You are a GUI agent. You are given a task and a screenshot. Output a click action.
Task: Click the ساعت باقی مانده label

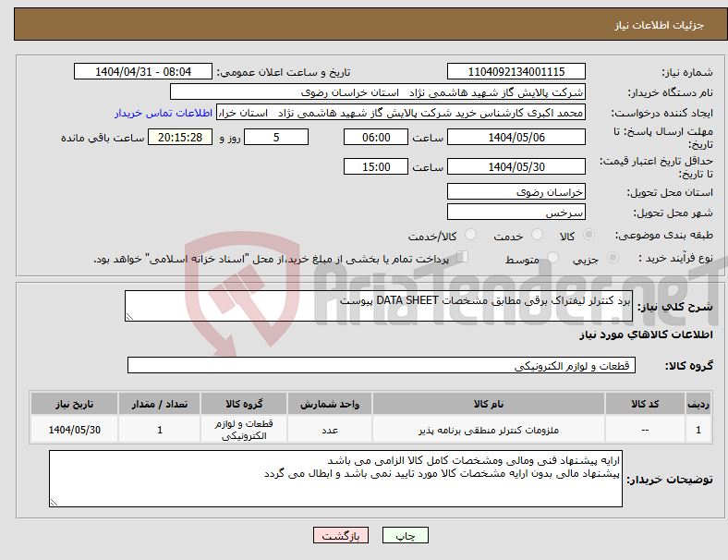[x=103, y=138]
